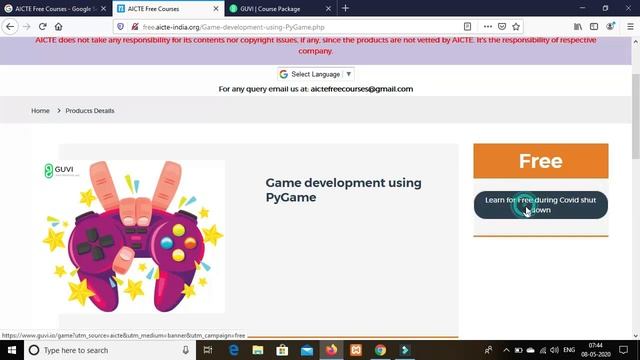Click Firefox icon in taskbar

pos(331,350)
